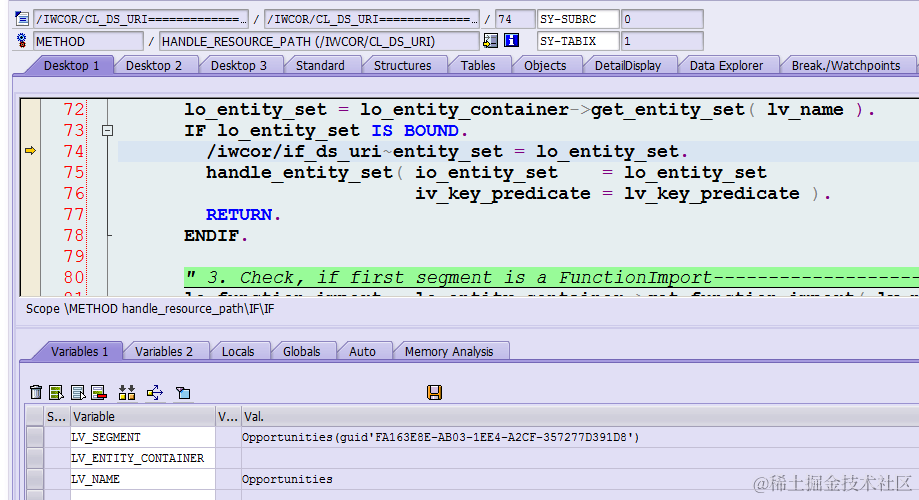Click the first /IWCOR/CL_DS_URI program field

click(141, 19)
